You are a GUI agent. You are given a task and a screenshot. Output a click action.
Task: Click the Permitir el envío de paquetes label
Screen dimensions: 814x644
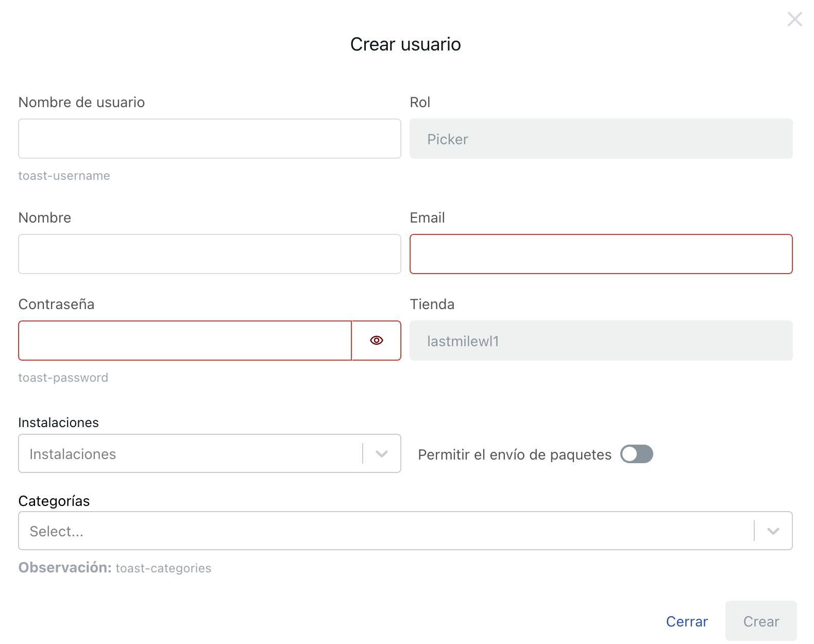pyautogui.click(x=515, y=455)
